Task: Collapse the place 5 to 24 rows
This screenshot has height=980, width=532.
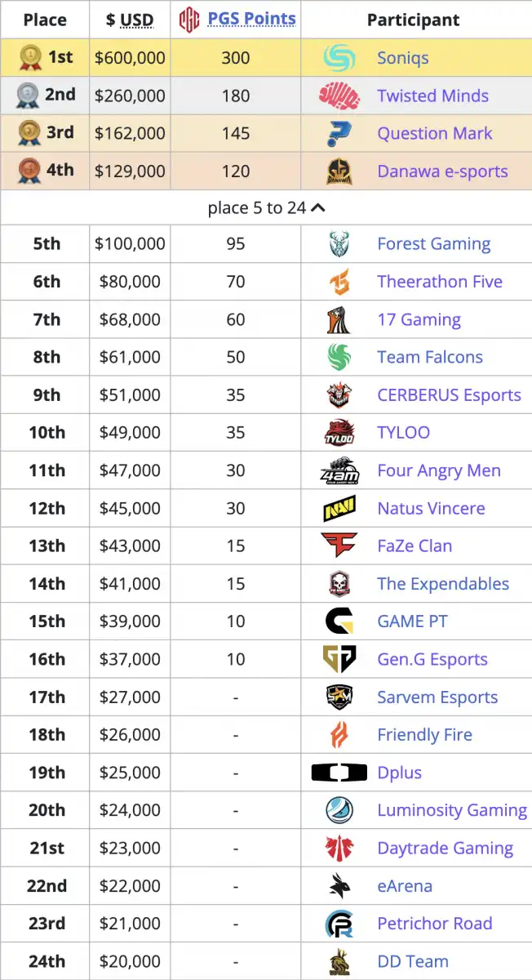Action: [267, 208]
